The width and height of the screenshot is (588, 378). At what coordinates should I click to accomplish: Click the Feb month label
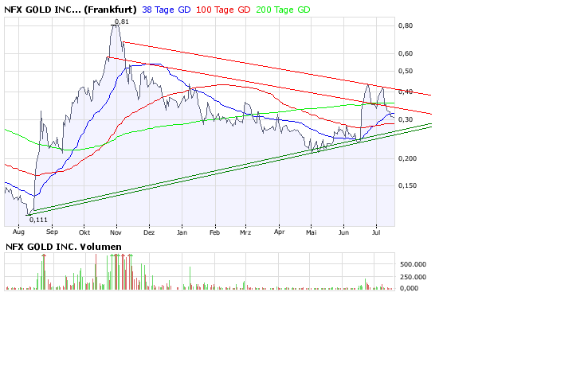pos(214,232)
